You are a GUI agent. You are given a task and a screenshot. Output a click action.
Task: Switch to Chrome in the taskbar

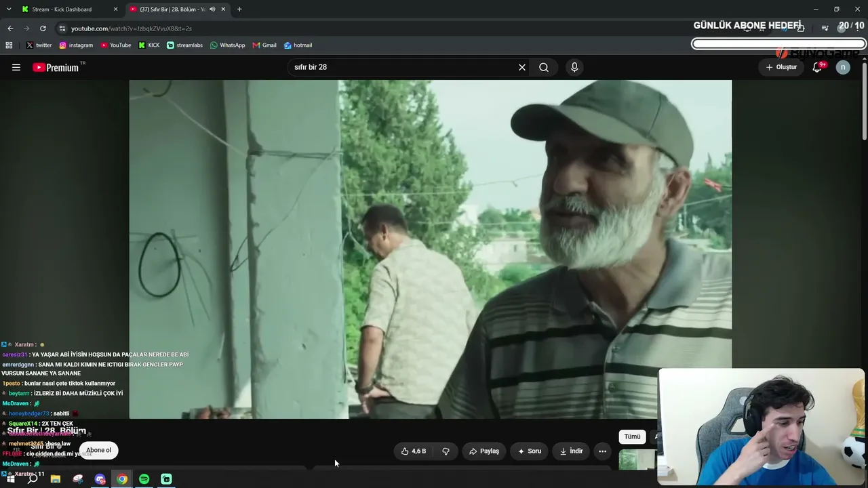click(122, 479)
